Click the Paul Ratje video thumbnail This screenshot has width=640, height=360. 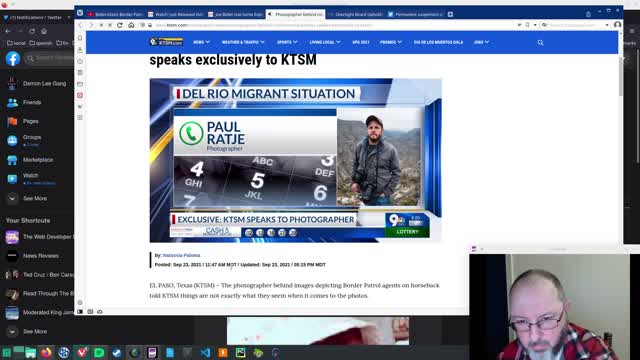point(296,160)
